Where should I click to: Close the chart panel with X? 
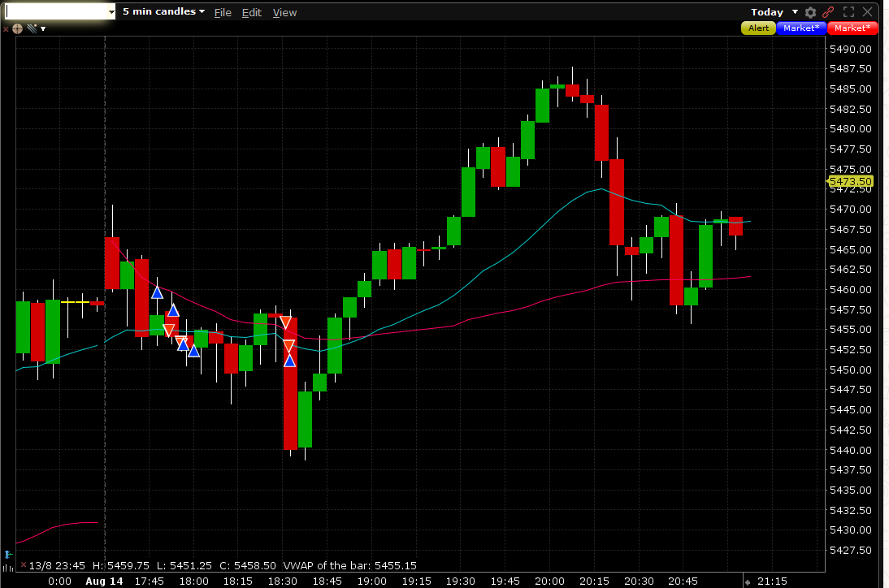pyautogui.click(x=867, y=12)
